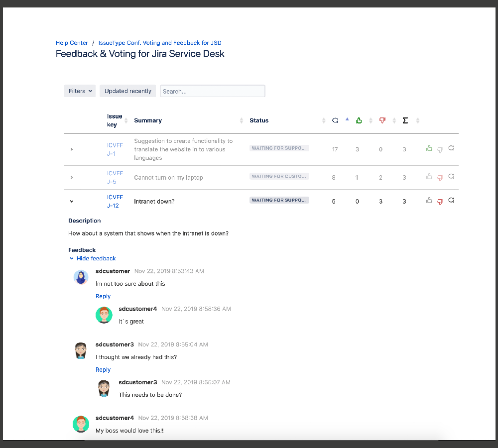Toggle sort arrows on Status column
The height and width of the screenshot is (448, 498).
click(x=324, y=120)
